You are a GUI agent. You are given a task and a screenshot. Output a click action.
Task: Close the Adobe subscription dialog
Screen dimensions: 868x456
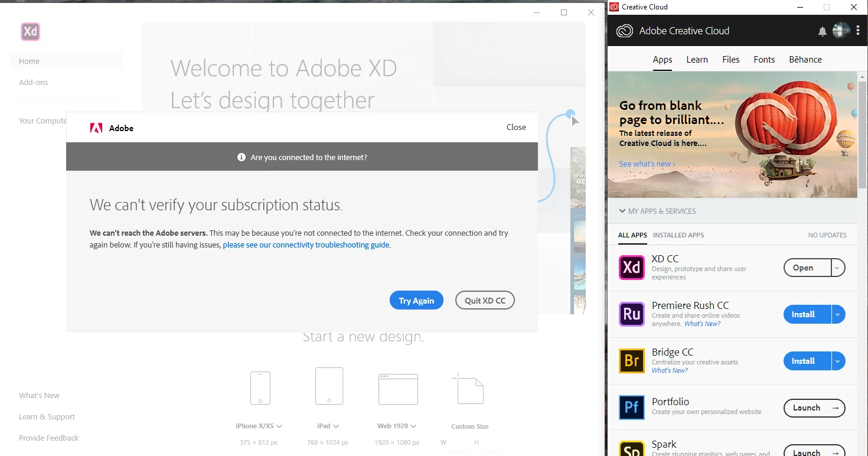click(x=516, y=127)
